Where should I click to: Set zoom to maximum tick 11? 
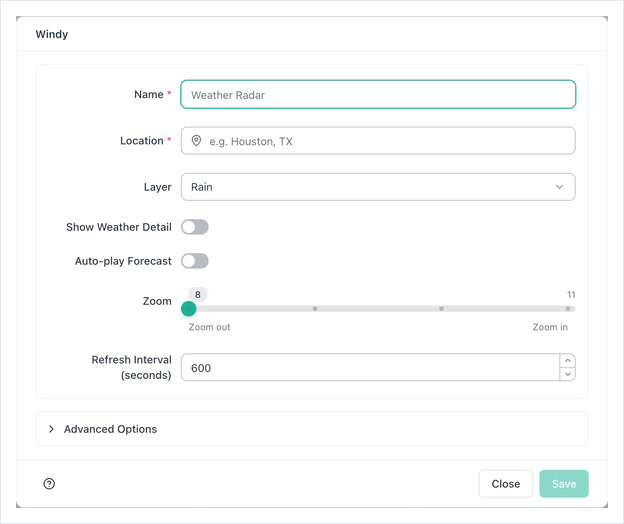point(568,309)
